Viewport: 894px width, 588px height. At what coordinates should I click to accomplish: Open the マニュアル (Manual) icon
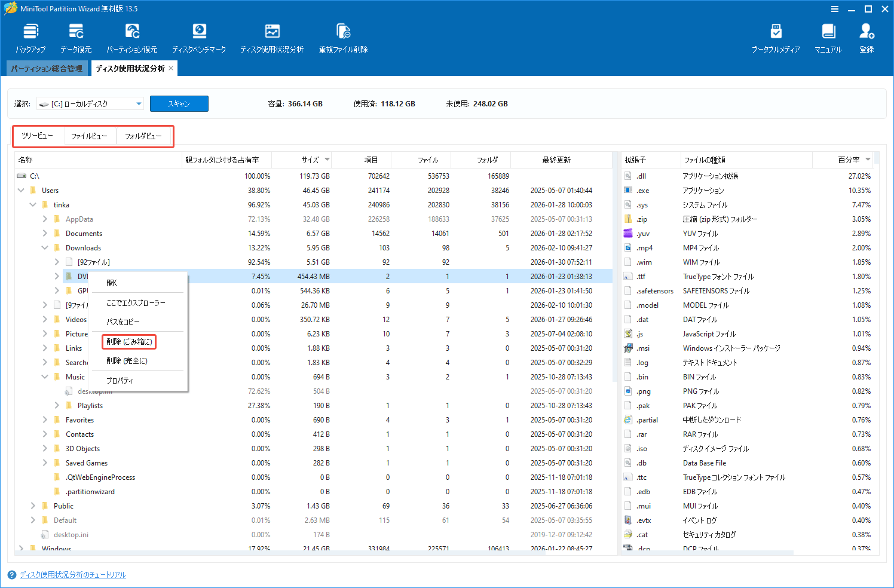pyautogui.click(x=827, y=37)
